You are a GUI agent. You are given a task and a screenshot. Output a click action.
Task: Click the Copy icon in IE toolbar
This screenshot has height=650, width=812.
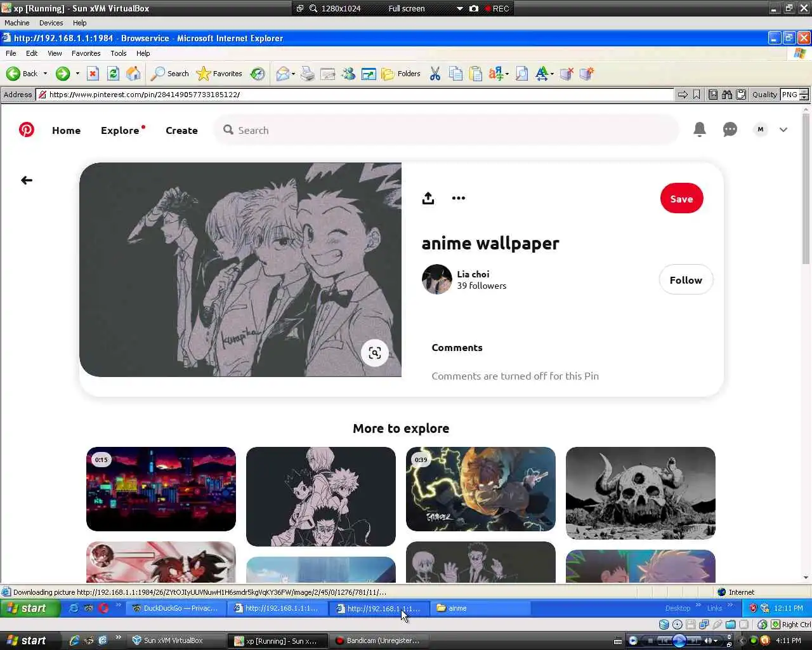455,74
